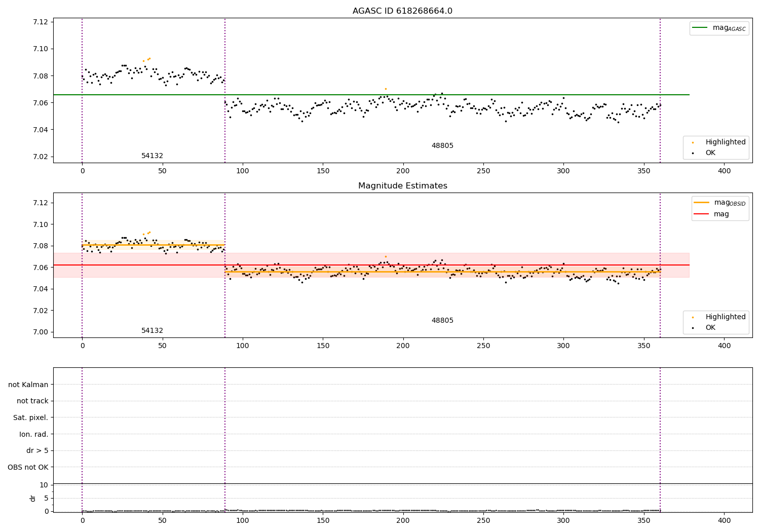Image resolution: width=760 pixels, height=532 pixels.
Task: Click the "OBS not OK" axis label
Action: tap(28, 467)
